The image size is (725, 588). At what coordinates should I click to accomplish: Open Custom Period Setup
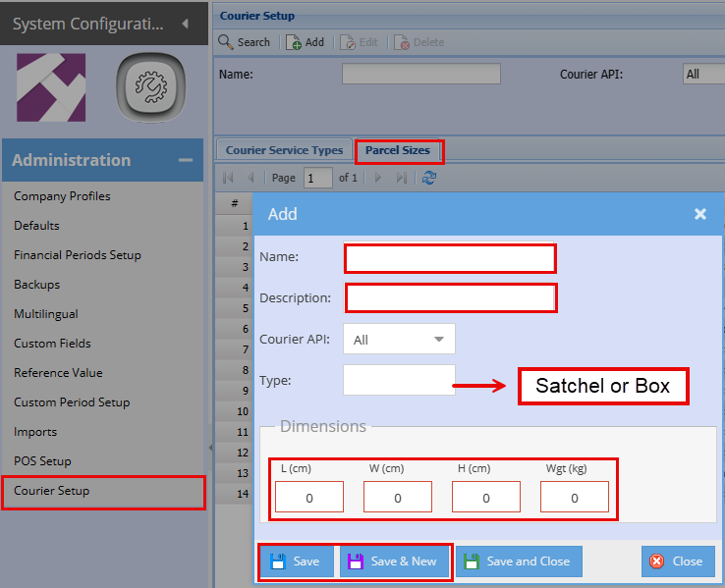(72, 402)
